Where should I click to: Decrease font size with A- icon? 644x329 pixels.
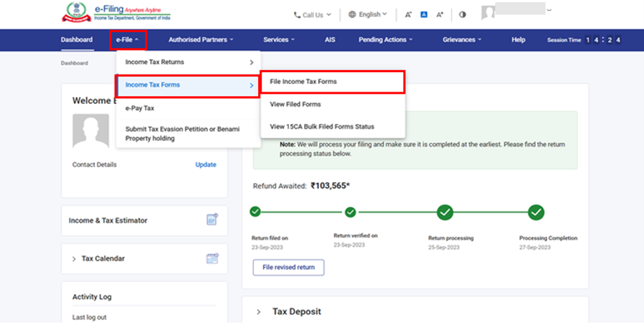point(408,14)
